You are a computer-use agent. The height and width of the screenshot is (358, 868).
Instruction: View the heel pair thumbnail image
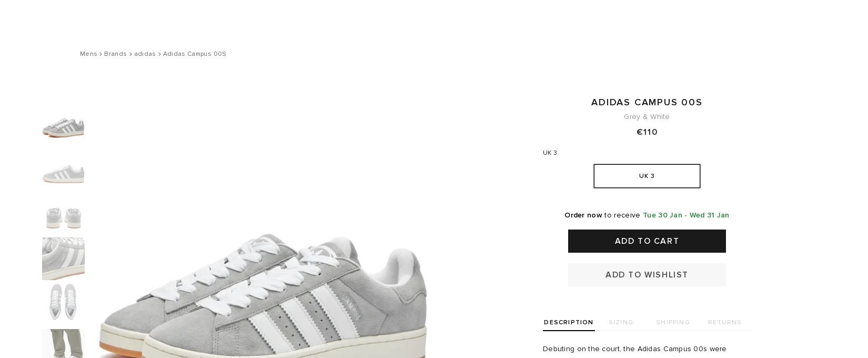tap(63, 216)
